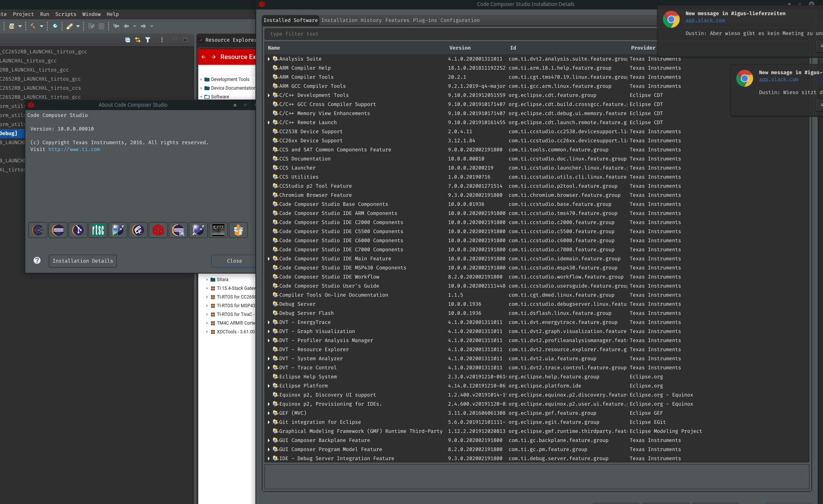Click the planet with computer feature icon
Screen dimensions: 823x504
coord(118,230)
